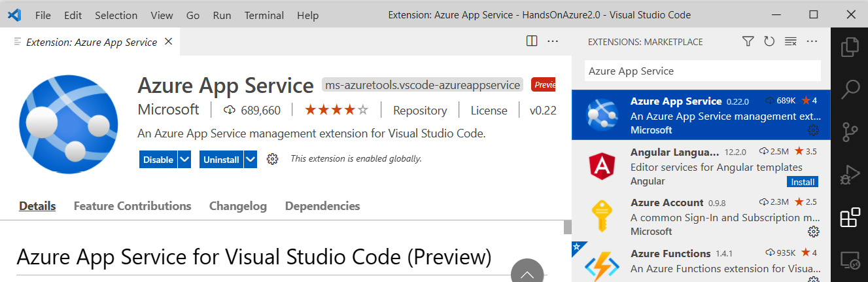Clear extensions search results icon

790,41
